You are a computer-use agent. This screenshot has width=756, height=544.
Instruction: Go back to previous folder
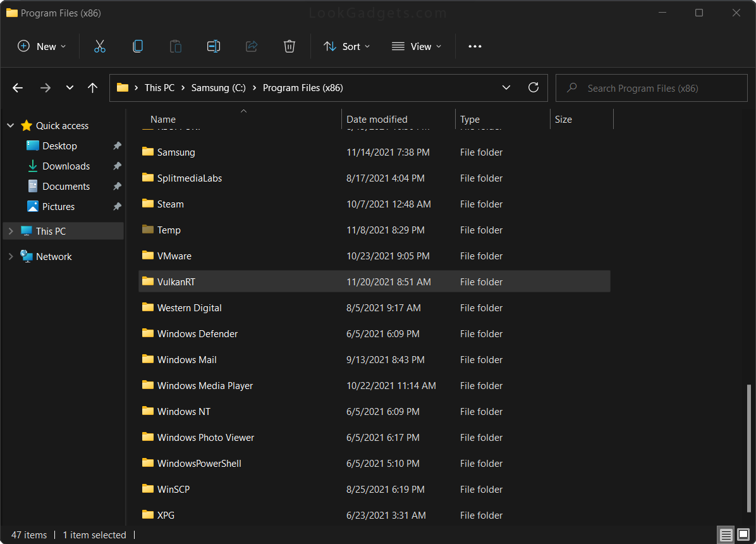[17, 87]
